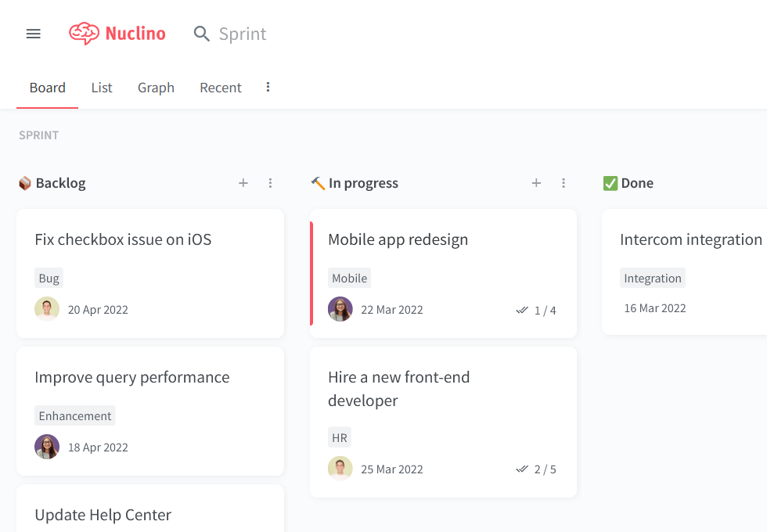Open the overflow menu next to Recent tab
Image resolution: width=767 pixels, height=532 pixels.
click(268, 87)
